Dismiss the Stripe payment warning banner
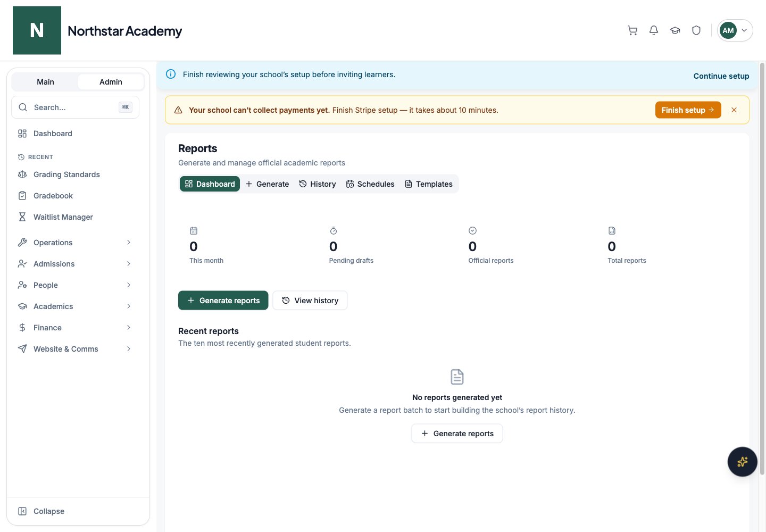The height and width of the screenshot is (532, 766). (734, 110)
